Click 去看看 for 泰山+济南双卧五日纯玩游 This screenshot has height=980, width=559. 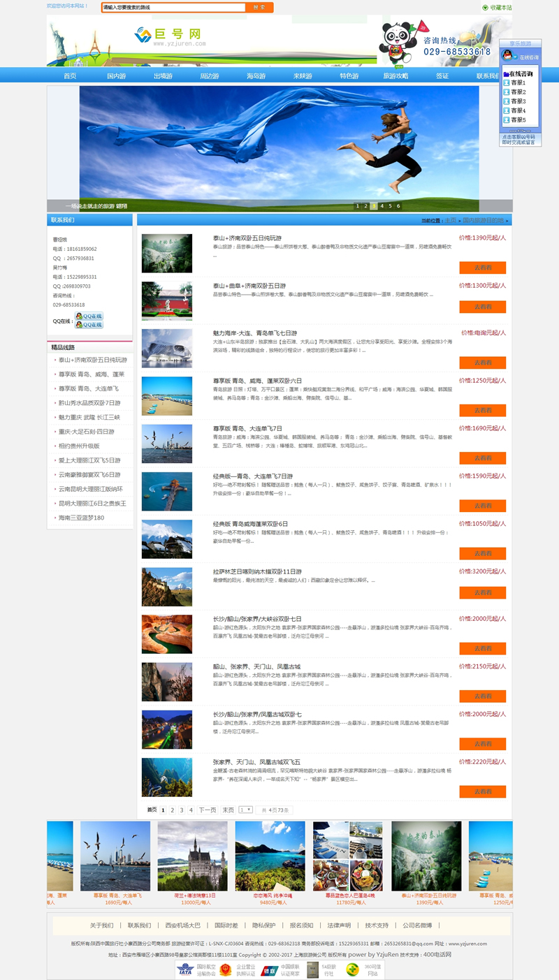click(482, 268)
